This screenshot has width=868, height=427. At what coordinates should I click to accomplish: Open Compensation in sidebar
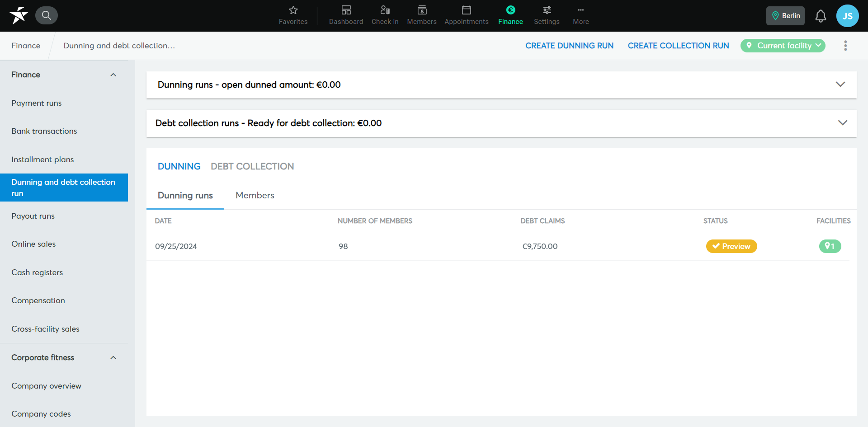pos(38,300)
